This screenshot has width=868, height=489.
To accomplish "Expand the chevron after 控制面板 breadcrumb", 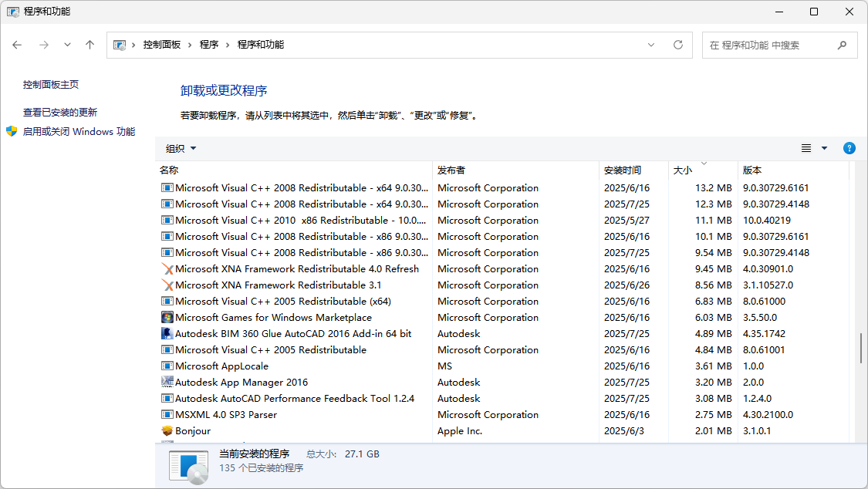I will tap(190, 45).
